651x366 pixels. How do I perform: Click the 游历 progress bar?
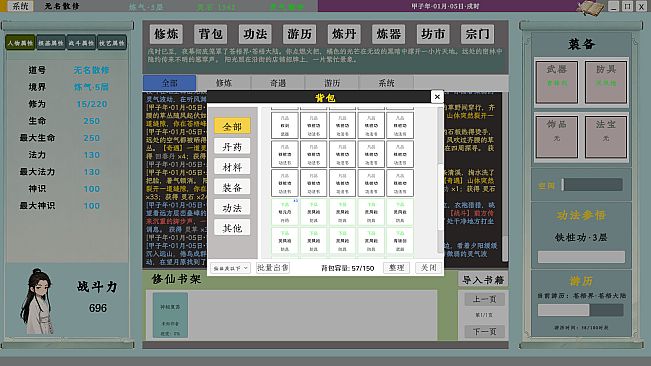point(581,310)
